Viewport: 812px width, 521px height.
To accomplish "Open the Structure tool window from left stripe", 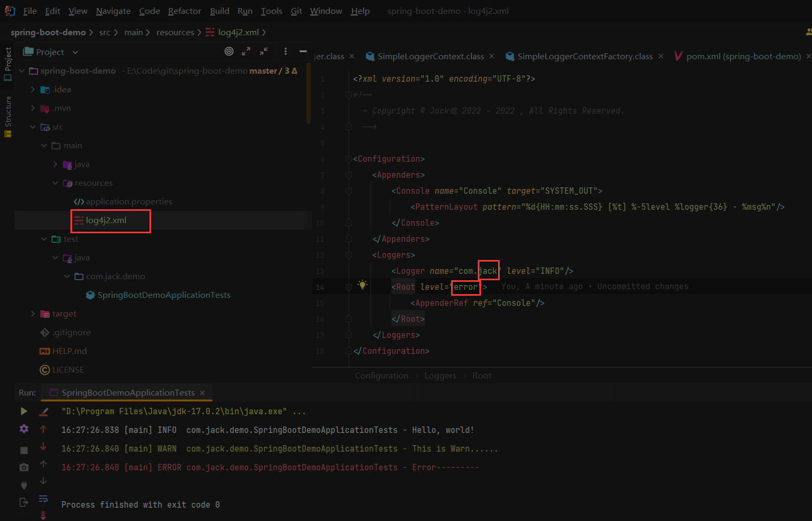I will [x=8, y=116].
